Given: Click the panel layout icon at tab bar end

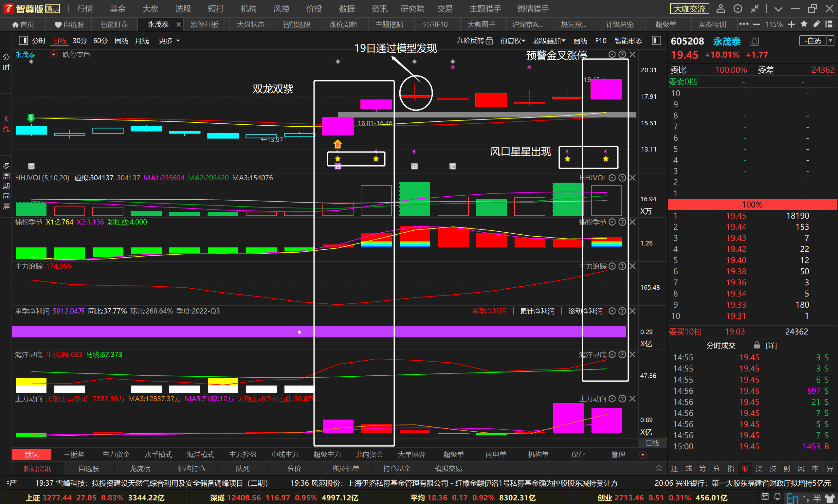Looking at the screenshot, I should 829,24.
